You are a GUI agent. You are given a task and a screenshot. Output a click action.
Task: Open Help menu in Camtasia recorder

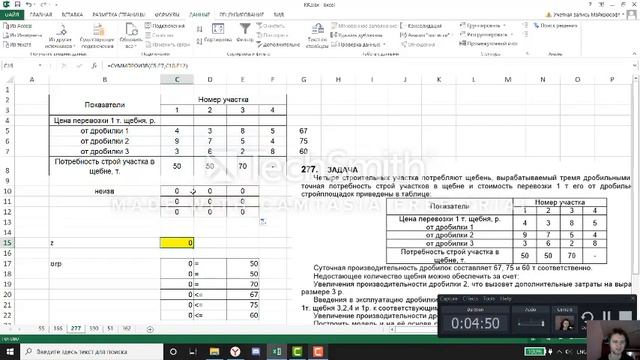pos(506,299)
